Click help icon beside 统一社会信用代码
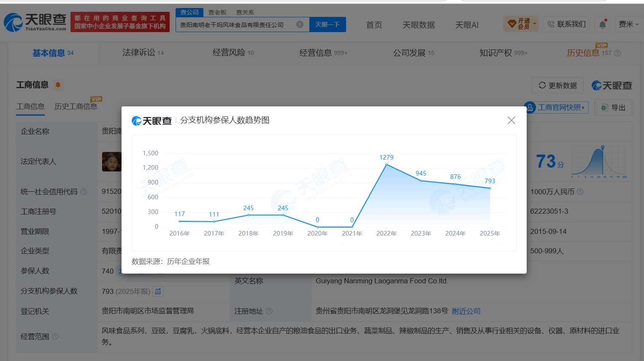Viewport: 644px width, 361px height. click(84, 192)
